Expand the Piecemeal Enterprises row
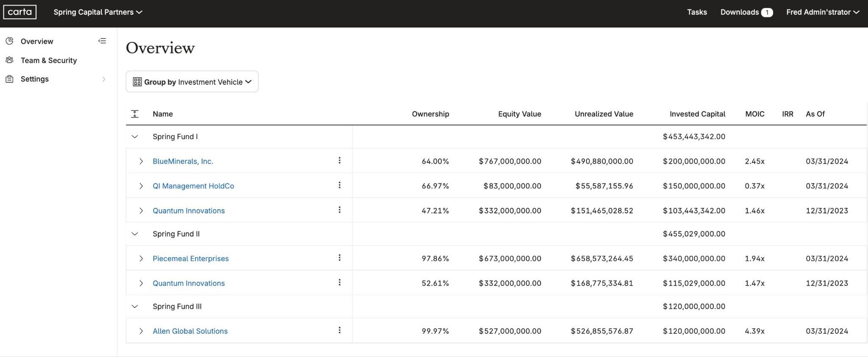Screen dimensions: 868x357 click(x=141, y=258)
